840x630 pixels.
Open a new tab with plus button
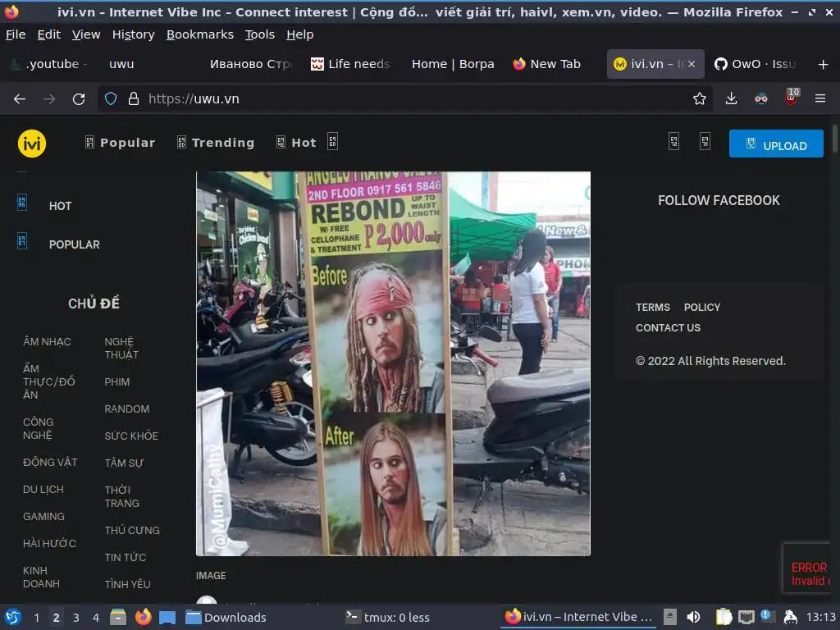(824, 64)
